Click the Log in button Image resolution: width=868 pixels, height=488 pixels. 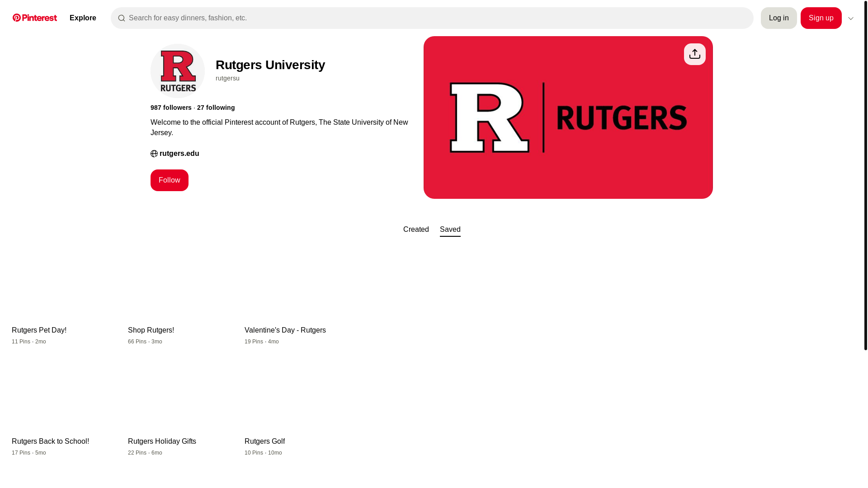pyautogui.click(x=778, y=18)
